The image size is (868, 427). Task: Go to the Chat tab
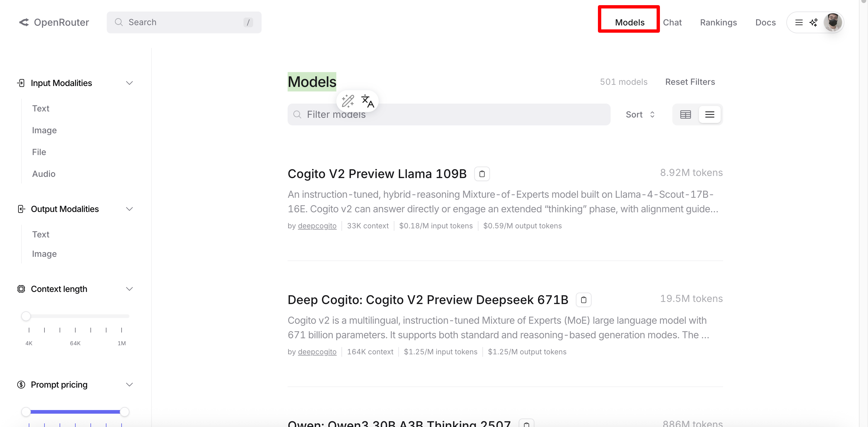click(672, 23)
